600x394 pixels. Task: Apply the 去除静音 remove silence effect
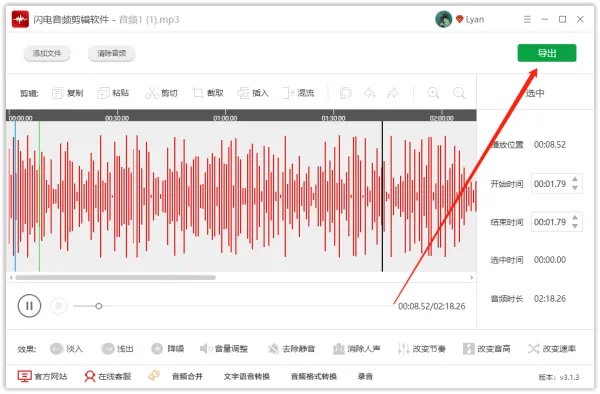coord(291,348)
